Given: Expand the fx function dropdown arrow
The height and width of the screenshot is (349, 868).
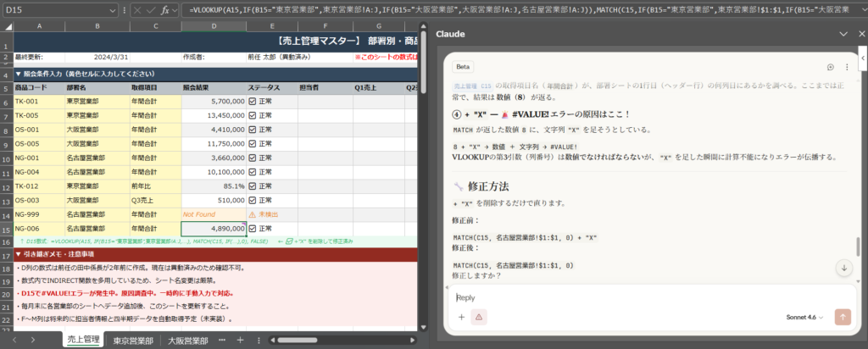Looking at the screenshot, I should (175, 10).
